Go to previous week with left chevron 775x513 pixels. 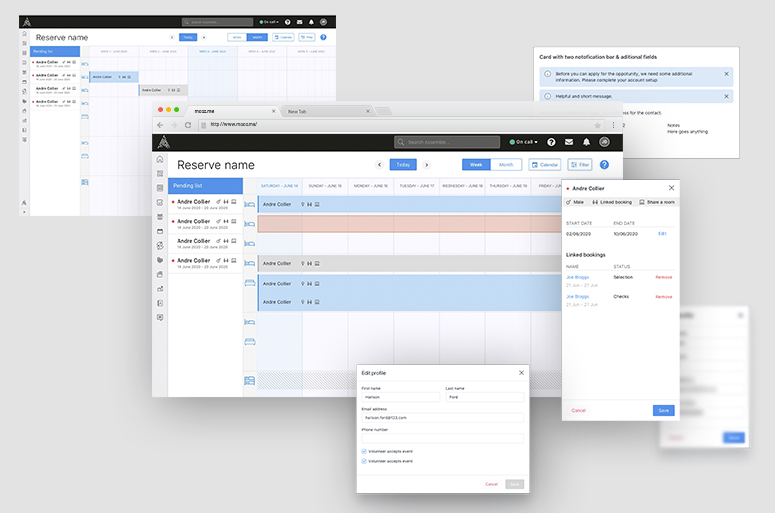pos(379,165)
